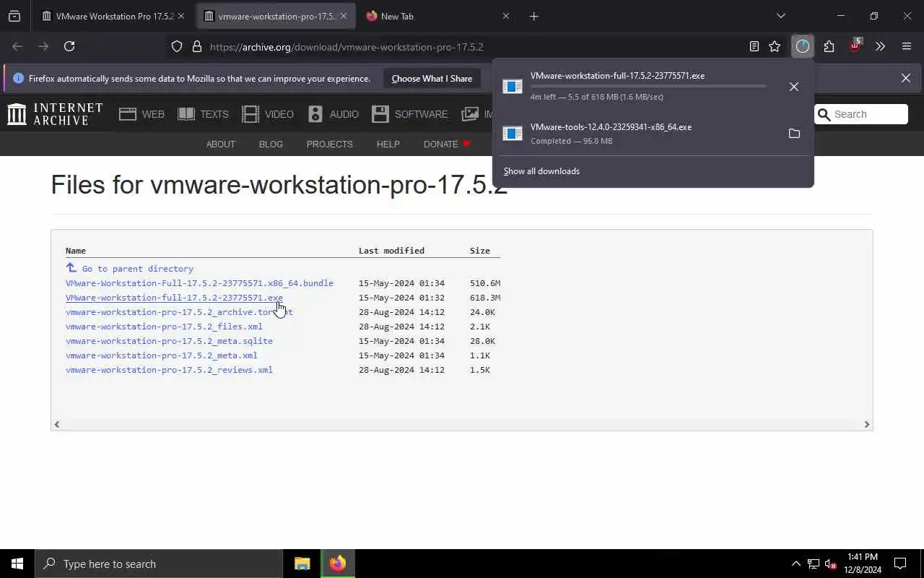Open the PROJECTS link

pos(329,144)
